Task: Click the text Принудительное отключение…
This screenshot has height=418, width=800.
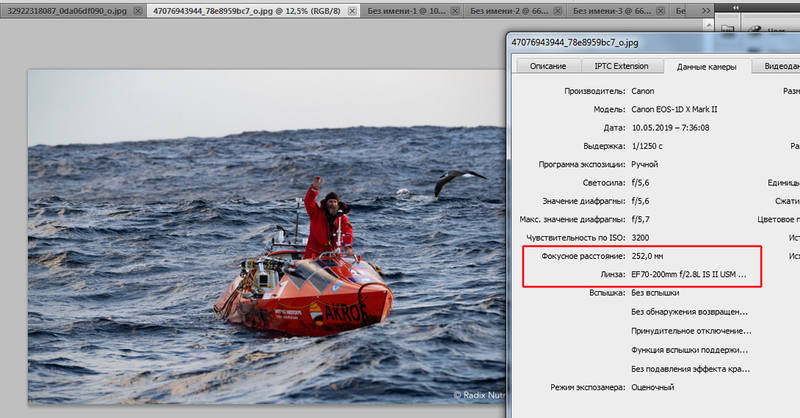Action: coord(691,331)
